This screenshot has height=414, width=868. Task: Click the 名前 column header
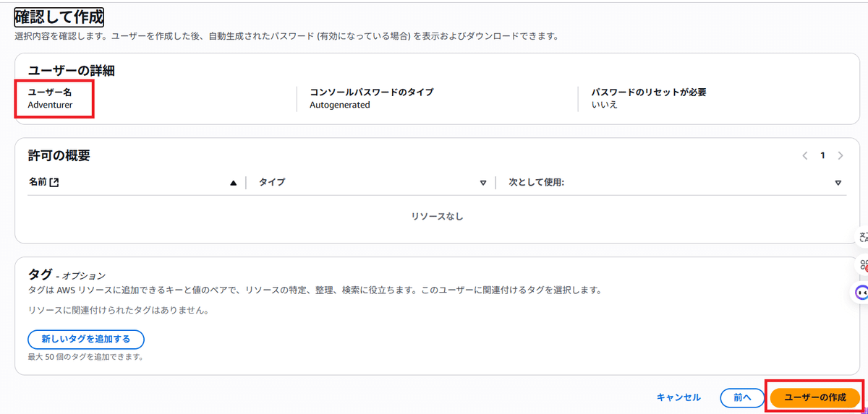[37, 183]
